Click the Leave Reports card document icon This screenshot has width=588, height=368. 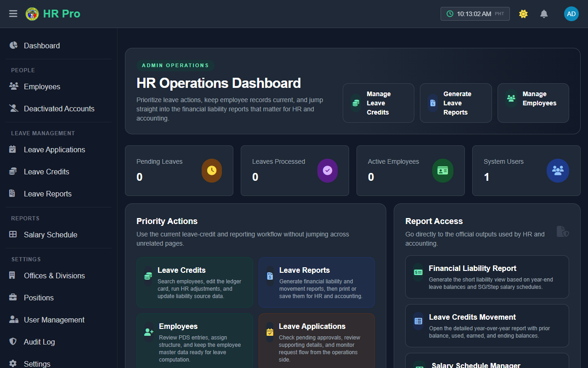coord(270,276)
